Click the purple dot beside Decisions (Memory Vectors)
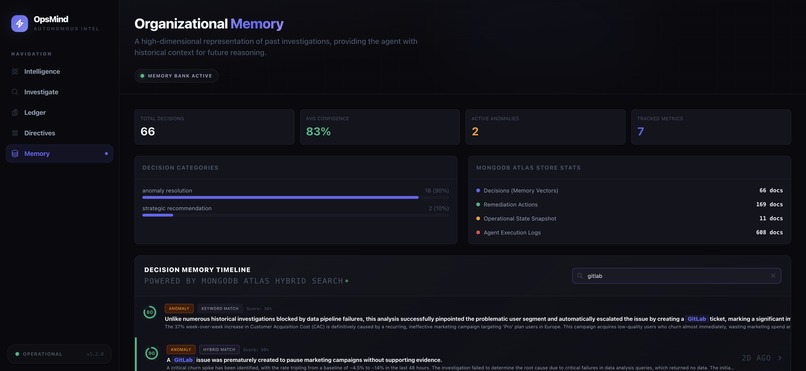The image size is (806, 371). point(478,191)
